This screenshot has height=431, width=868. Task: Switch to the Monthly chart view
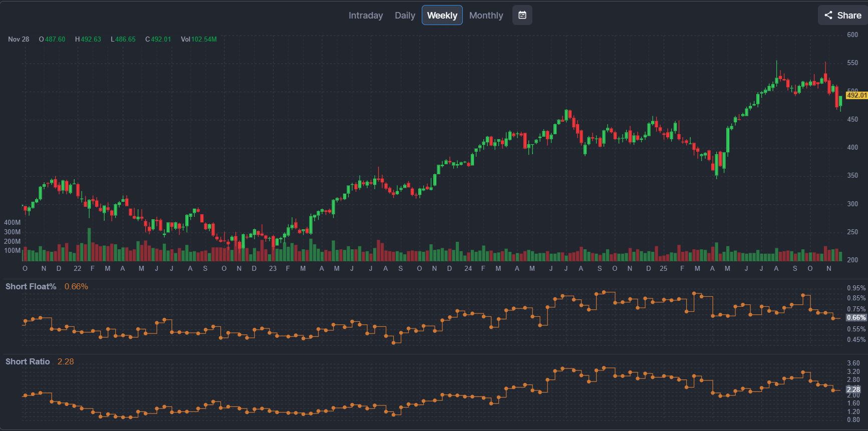coord(486,16)
